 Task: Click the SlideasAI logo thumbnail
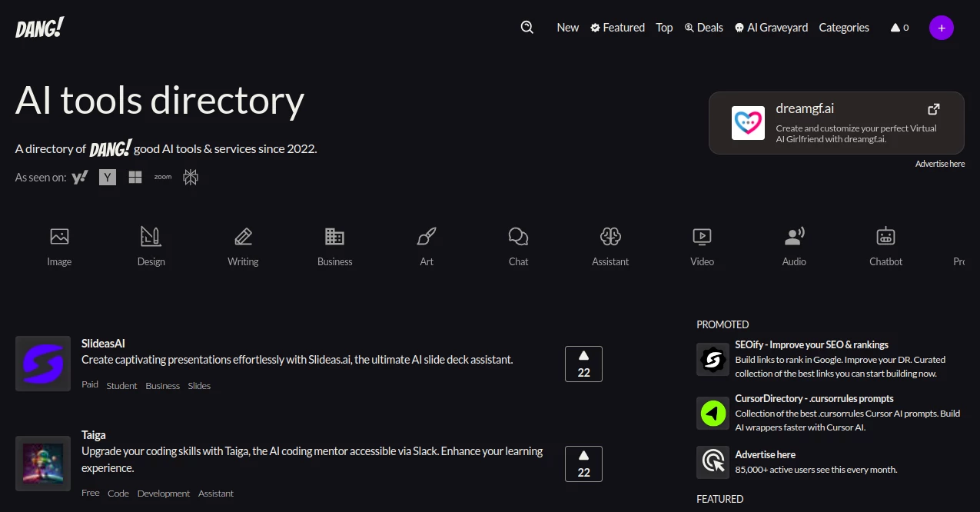click(43, 364)
